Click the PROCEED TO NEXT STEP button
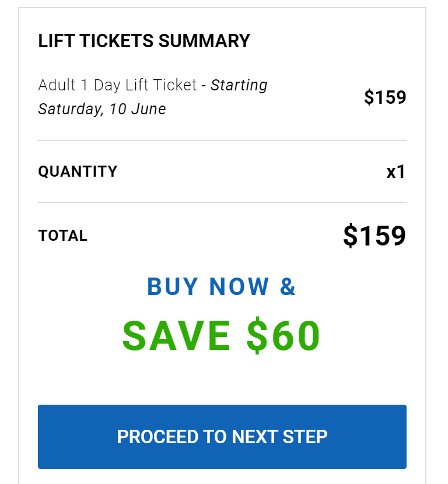This screenshot has width=448, height=484. [222, 437]
